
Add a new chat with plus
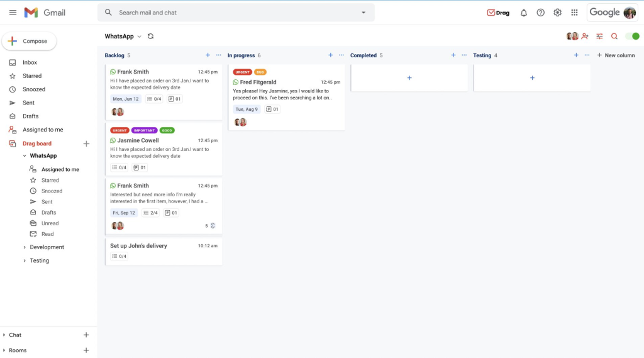pos(86,335)
